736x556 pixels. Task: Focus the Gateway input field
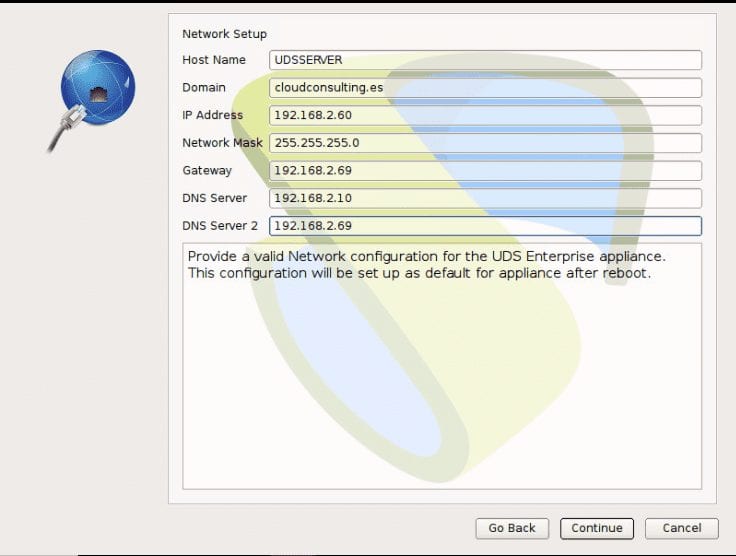point(485,170)
